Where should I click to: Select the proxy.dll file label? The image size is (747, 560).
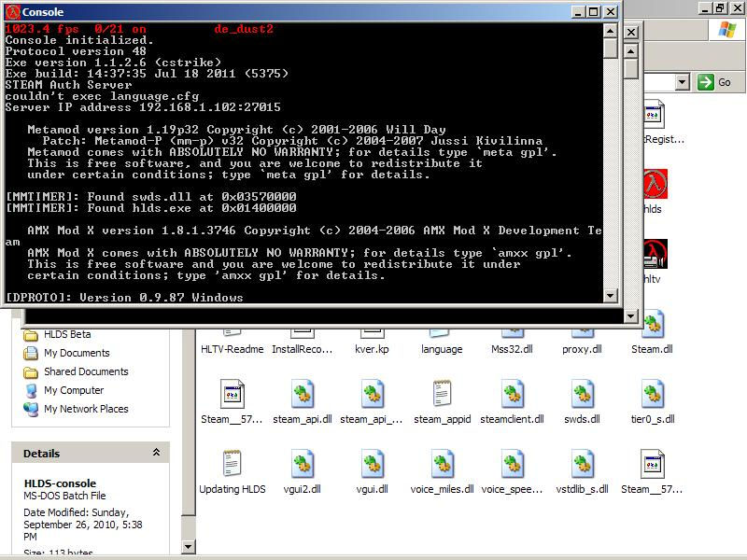[x=582, y=349]
